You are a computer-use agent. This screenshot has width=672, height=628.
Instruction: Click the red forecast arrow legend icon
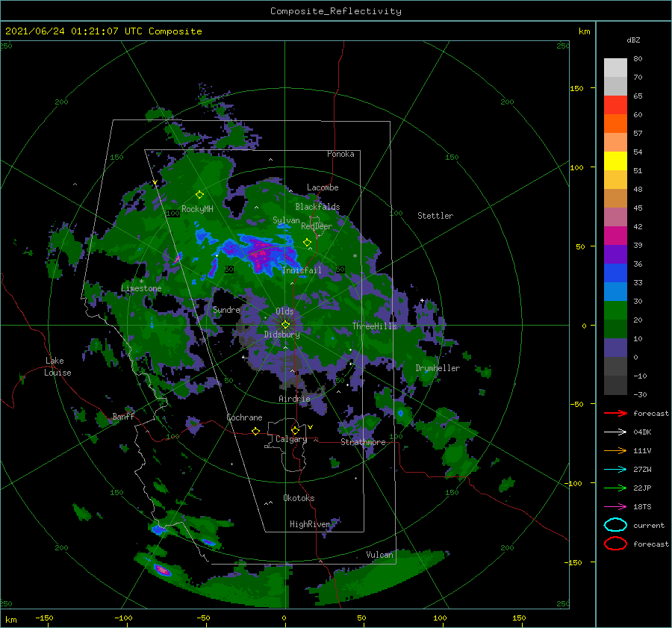pos(615,413)
